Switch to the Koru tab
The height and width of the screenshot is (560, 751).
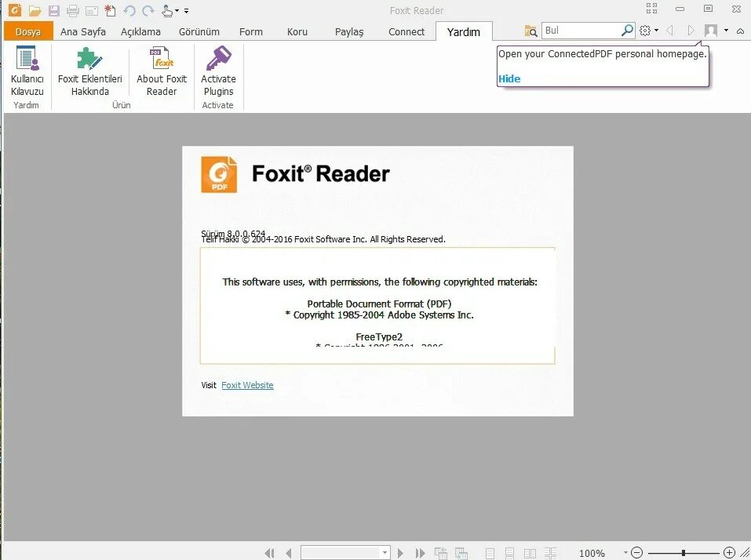(297, 31)
